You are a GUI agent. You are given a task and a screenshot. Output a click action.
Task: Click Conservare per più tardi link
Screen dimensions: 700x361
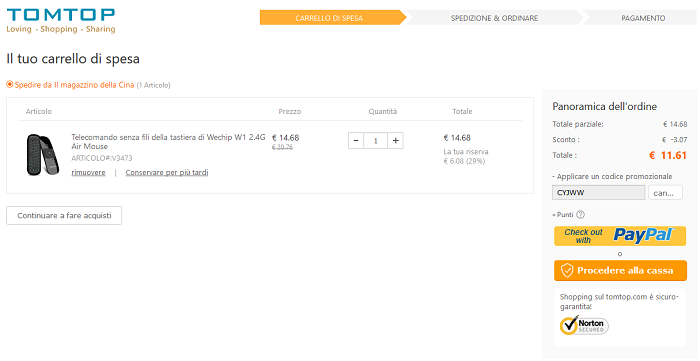tap(167, 172)
